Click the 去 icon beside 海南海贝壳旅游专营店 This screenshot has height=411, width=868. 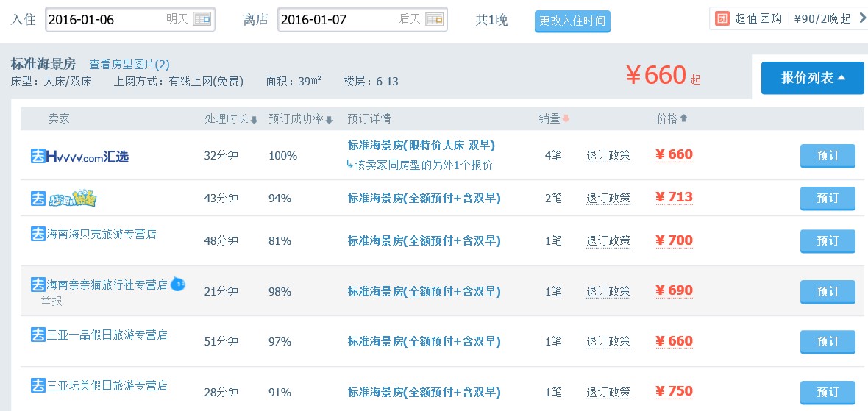(38, 234)
